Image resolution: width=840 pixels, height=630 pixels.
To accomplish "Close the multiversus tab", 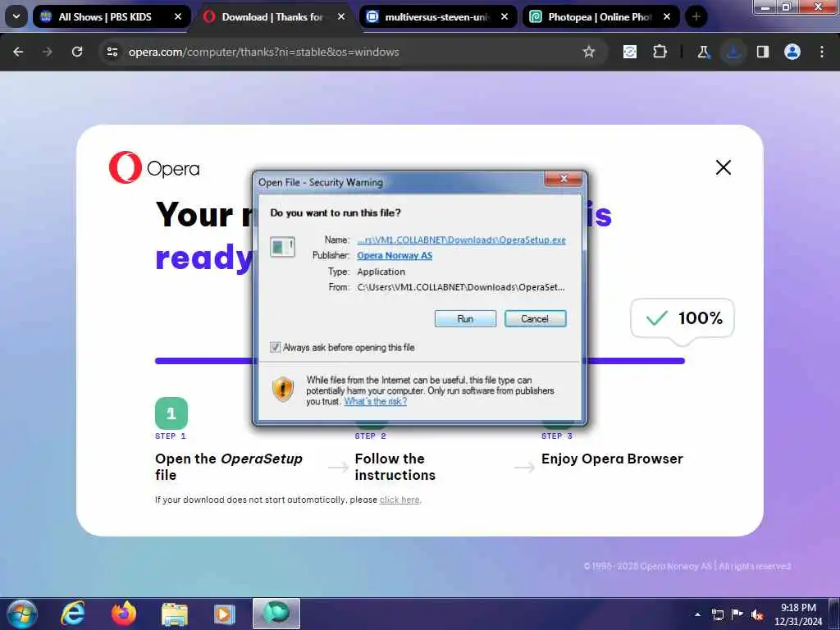I will pyautogui.click(x=504, y=16).
